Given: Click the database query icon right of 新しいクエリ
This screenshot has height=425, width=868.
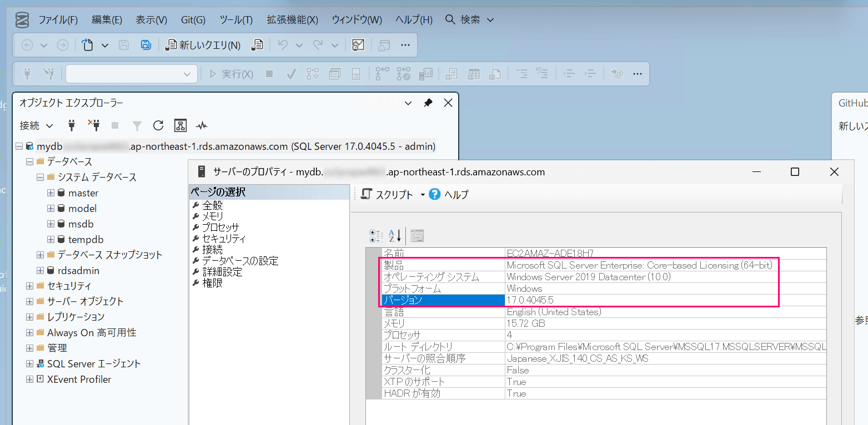Looking at the screenshot, I should (x=257, y=45).
